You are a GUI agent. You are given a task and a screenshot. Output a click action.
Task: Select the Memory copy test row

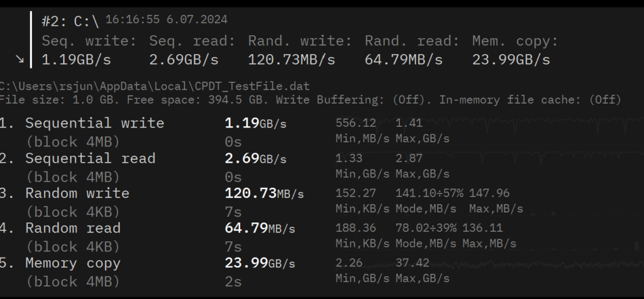73,263
